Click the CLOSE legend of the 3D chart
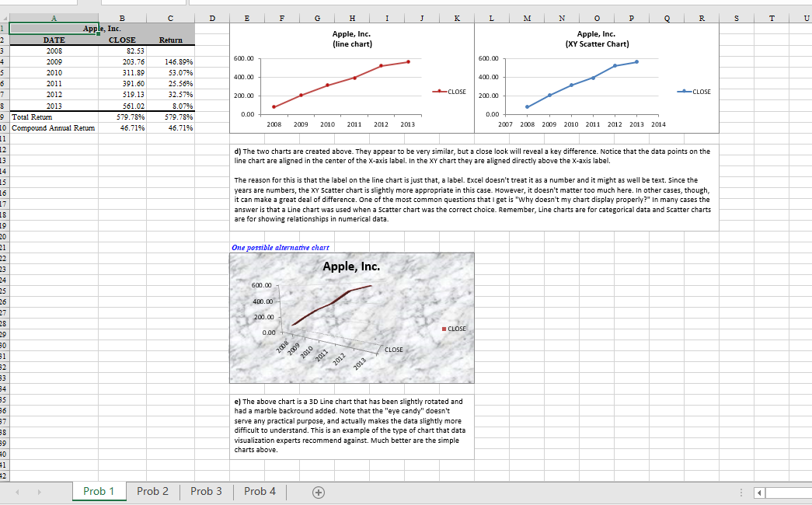The height and width of the screenshot is (505, 812). pos(454,329)
